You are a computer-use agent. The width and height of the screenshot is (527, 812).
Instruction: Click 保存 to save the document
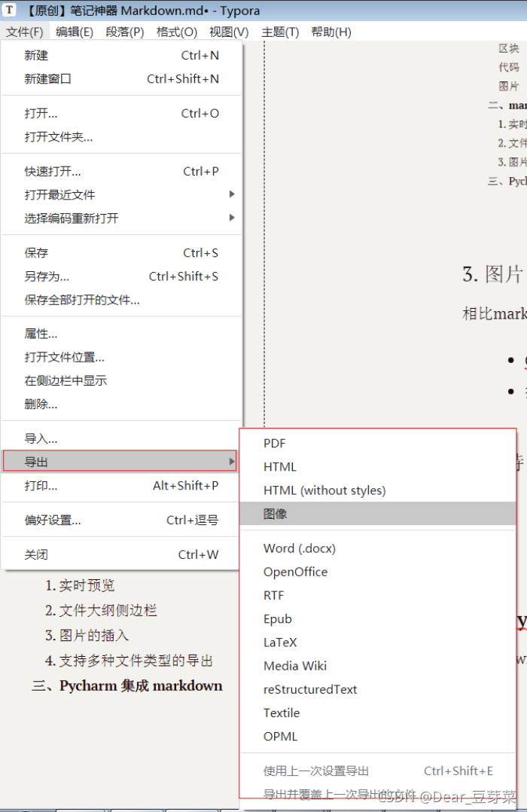(x=122, y=253)
